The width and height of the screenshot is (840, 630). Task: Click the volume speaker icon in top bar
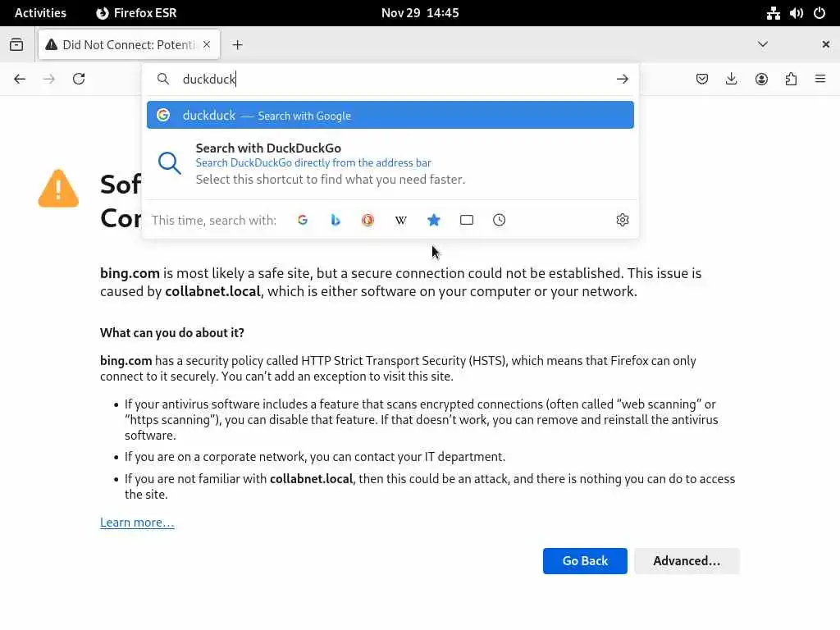(x=796, y=13)
